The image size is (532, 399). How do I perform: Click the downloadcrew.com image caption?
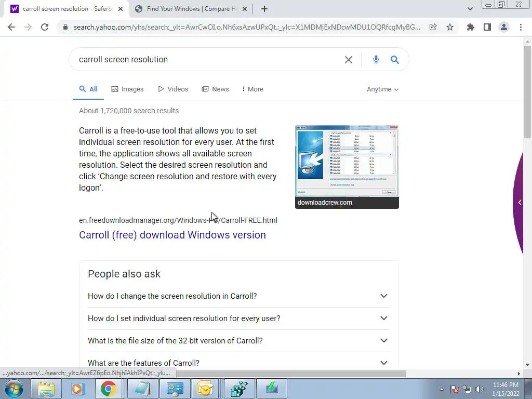[325, 203]
